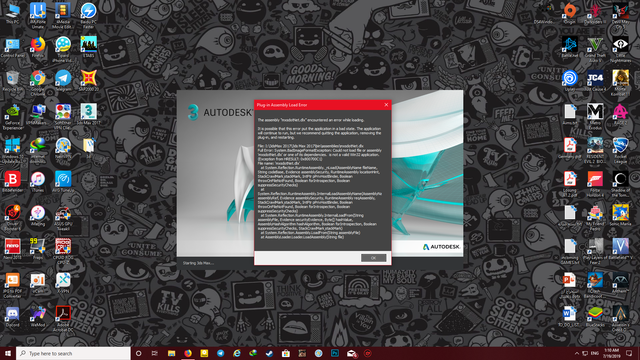Open Telegram from the taskbar
This screenshot has height=360, width=640.
220,353
